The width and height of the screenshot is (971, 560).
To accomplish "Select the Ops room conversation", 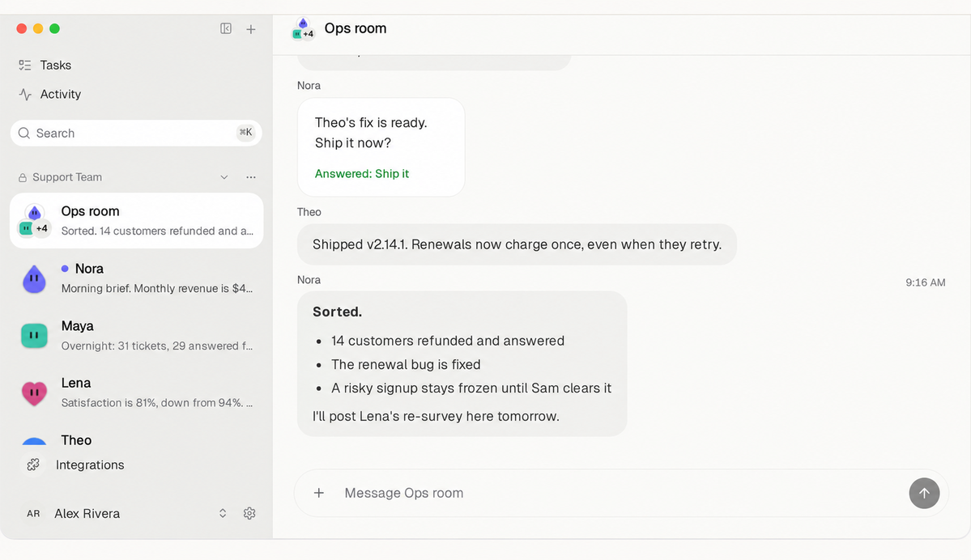I will coord(136,220).
